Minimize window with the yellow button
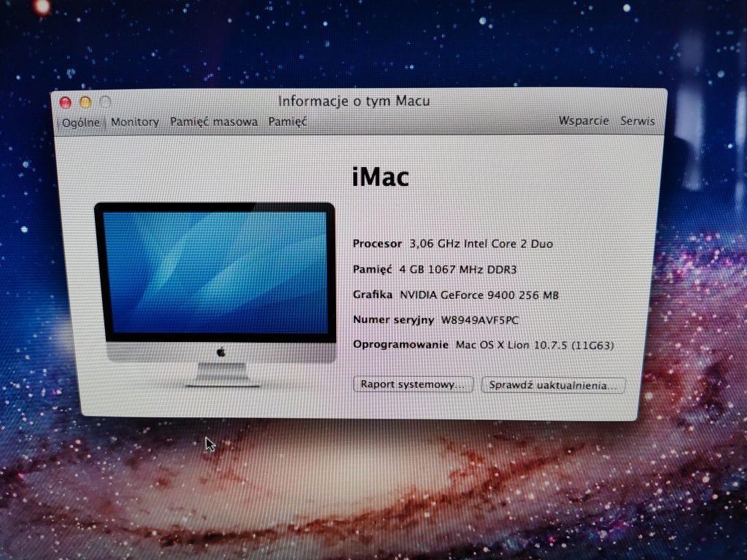The height and width of the screenshot is (560, 747). point(86,102)
